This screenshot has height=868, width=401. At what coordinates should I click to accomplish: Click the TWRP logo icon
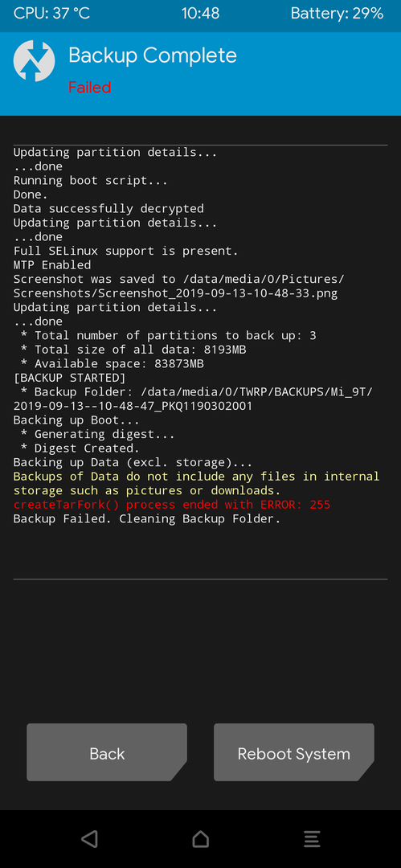click(x=35, y=61)
